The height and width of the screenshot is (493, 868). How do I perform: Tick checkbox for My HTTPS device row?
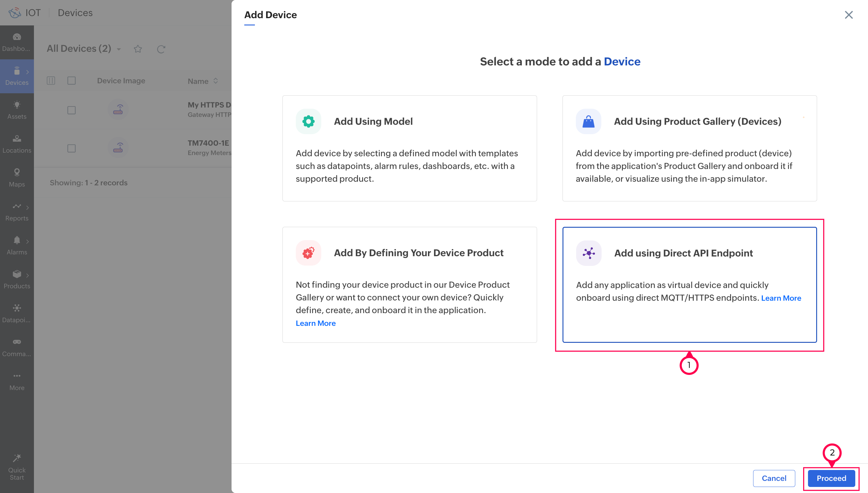click(x=72, y=111)
